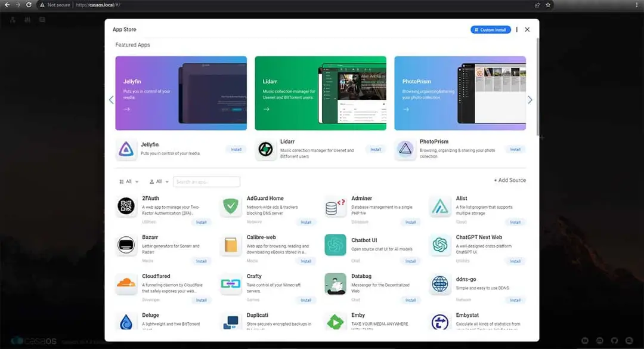The height and width of the screenshot is (349, 644).
Task: Install ddns-go
Action: (515, 301)
